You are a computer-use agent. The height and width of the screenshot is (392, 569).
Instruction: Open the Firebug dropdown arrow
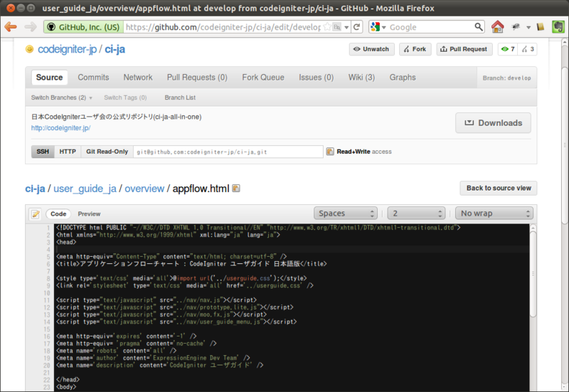point(528,27)
